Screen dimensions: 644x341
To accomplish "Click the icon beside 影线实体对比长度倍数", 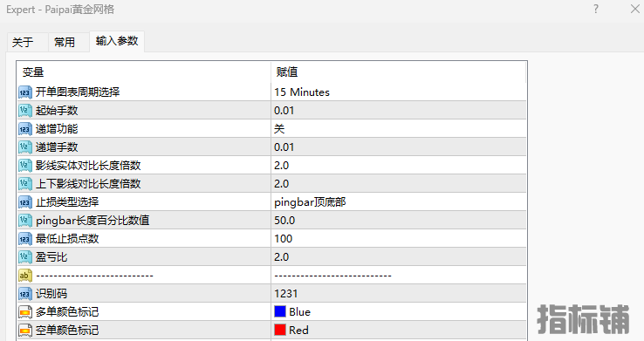I will 25,166.
